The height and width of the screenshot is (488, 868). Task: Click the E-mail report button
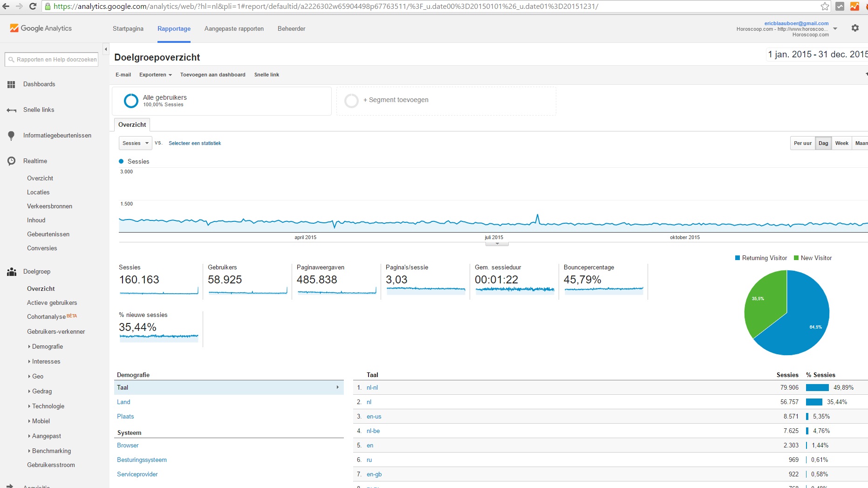coord(123,75)
